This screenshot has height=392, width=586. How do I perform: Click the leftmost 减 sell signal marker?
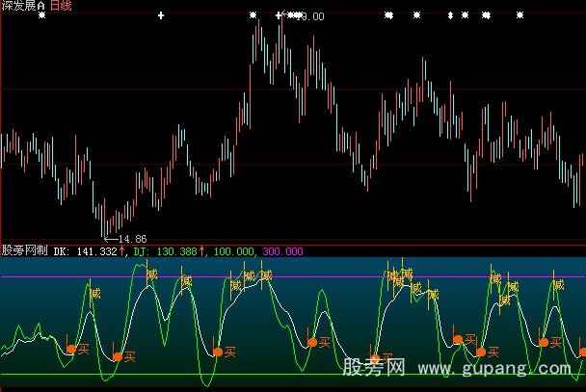click(94, 294)
